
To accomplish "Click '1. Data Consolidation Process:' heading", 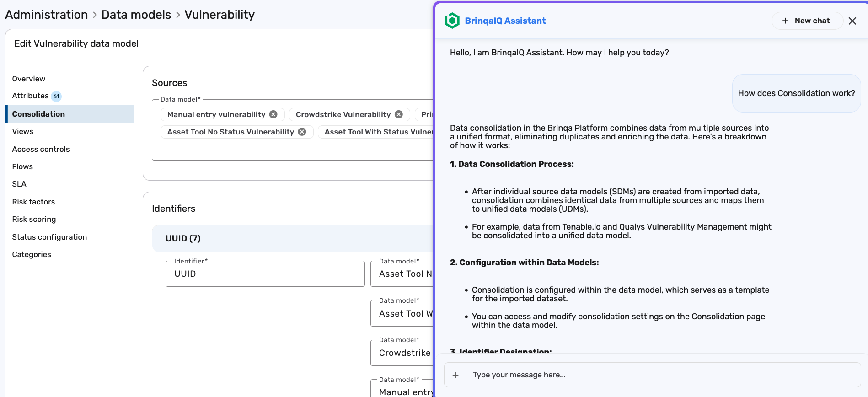I will coord(512,164).
